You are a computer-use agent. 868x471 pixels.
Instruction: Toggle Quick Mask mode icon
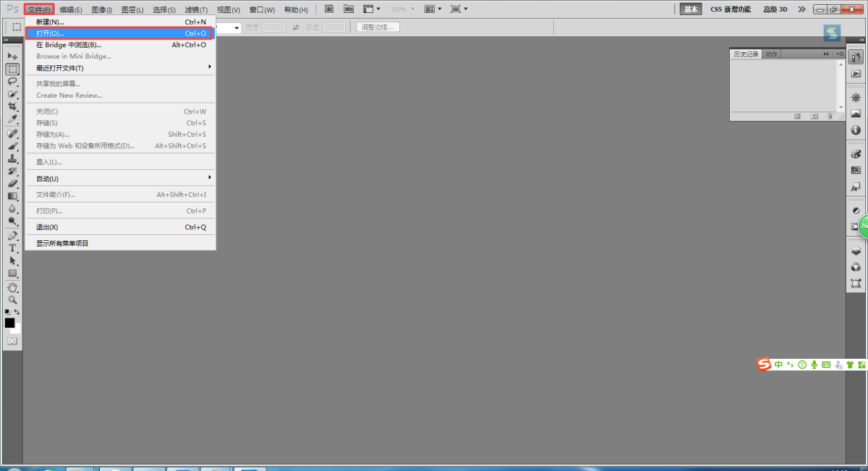pos(12,341)
